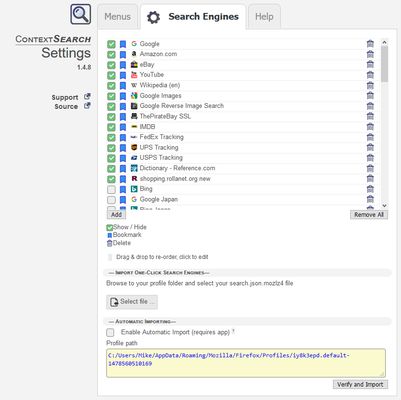The image size is (401, 400).
Task: Click the bookmark icon for Amazon.com
Action: pyautogui.click(x=123, y=54)
